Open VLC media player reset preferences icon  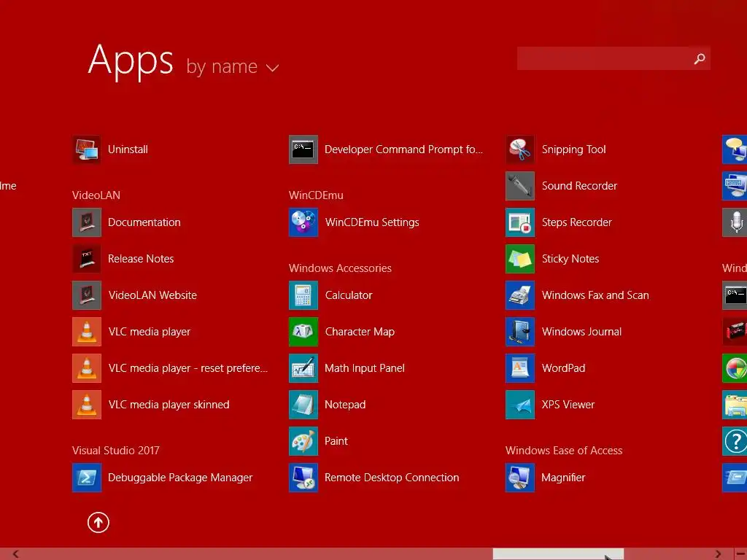(86, 368)
